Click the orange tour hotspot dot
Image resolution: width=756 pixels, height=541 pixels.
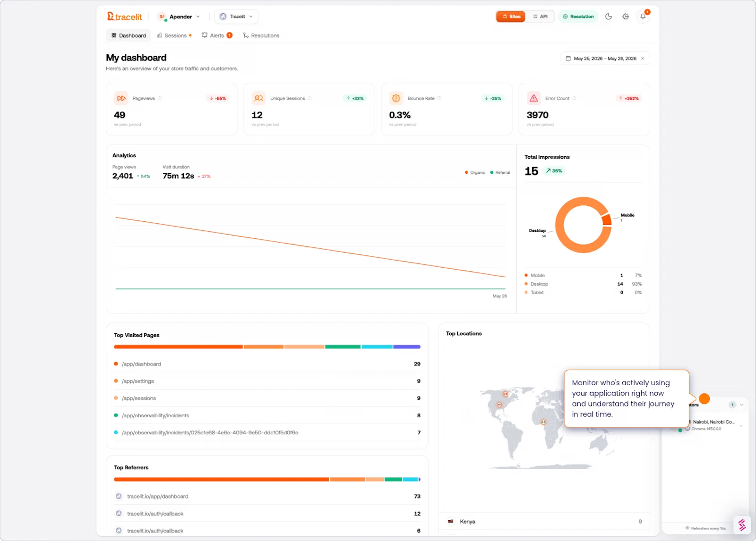pos(704,399)
